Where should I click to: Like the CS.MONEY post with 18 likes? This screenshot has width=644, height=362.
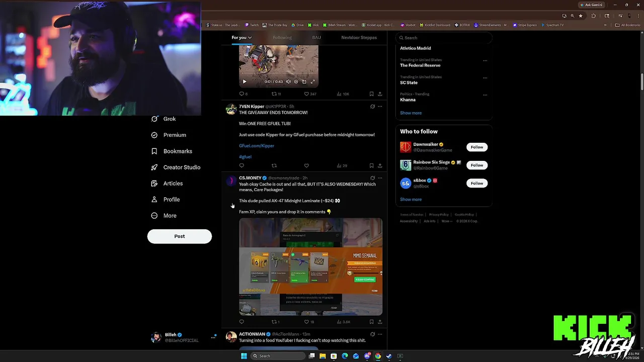point(309,322)
